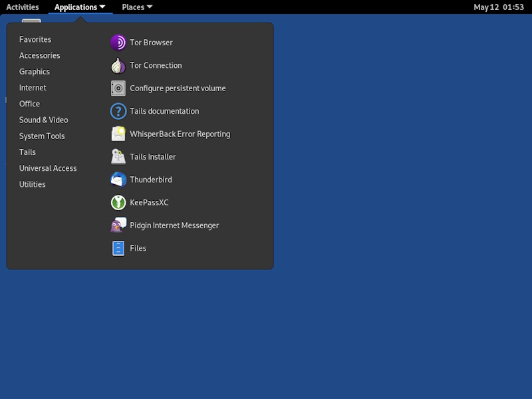Collapse the Applications menu dropdown
Screen dimensions: 532x399
[80, 7]
